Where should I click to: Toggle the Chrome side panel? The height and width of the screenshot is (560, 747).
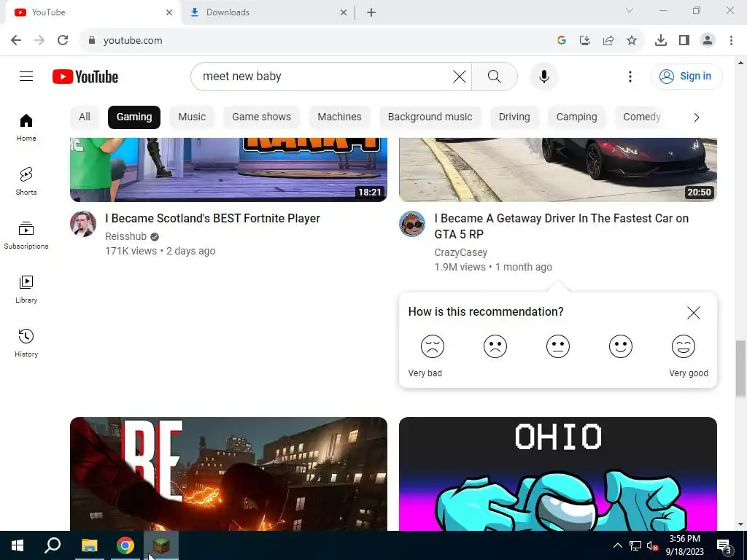coord(684,41)
